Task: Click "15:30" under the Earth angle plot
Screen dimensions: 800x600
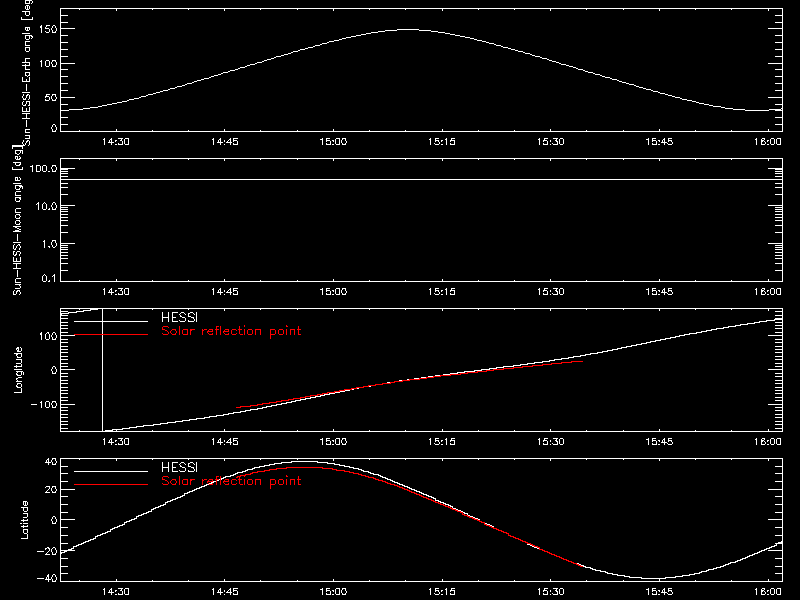Action: pyautogui.click(x=551, y=142)
